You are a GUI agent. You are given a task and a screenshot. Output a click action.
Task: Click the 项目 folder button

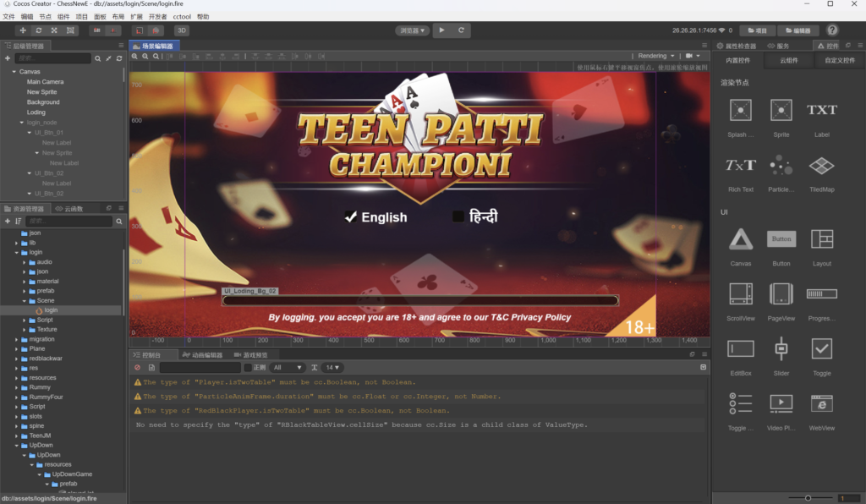click(x=755, y=30)
